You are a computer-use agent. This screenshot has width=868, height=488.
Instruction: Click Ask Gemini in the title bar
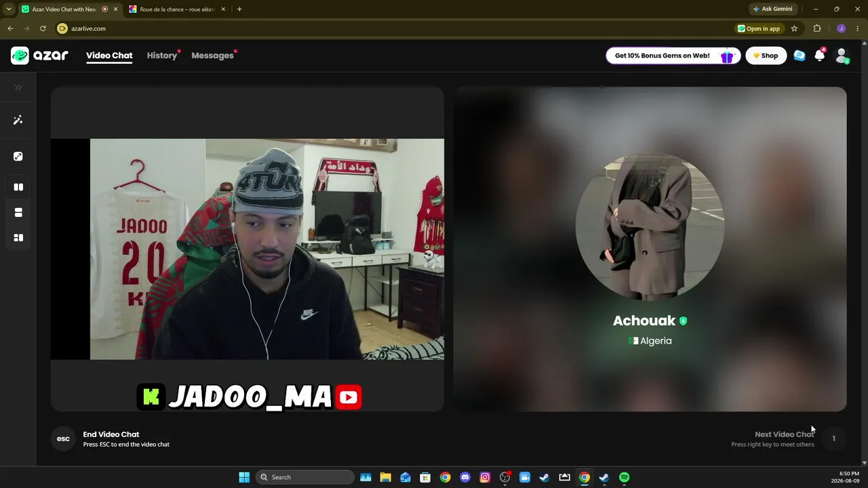[772, 9]
